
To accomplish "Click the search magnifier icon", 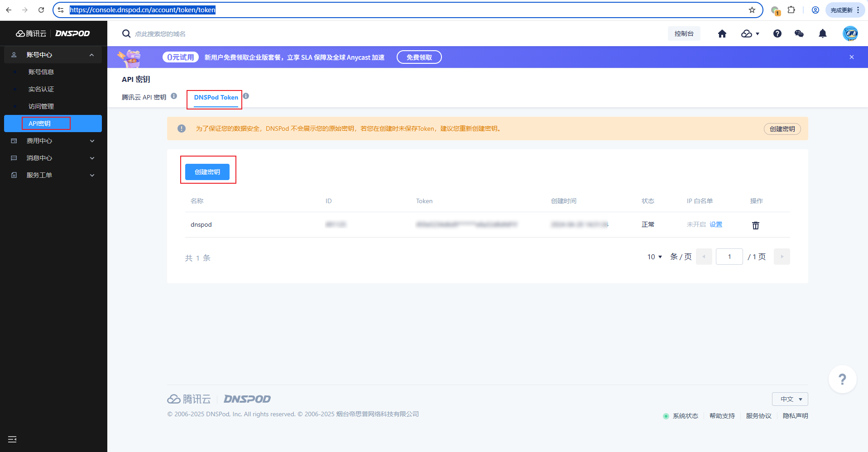I will click(126, 33).
